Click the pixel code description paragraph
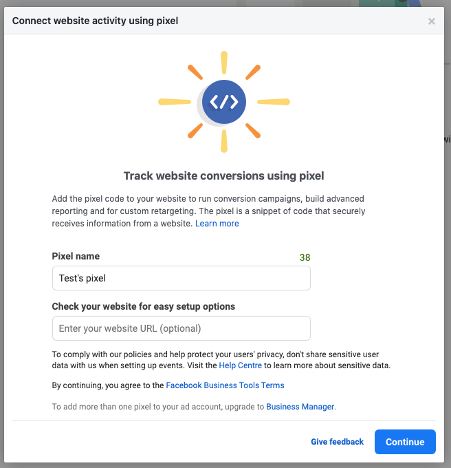 208,211
